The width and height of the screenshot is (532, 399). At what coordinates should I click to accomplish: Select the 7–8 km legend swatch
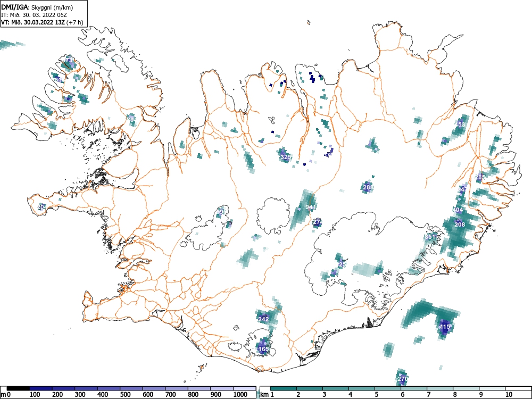[440, 388]
